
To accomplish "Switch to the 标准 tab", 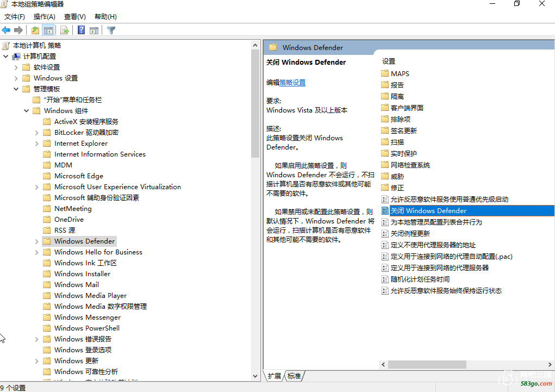I will click(294, 376).
